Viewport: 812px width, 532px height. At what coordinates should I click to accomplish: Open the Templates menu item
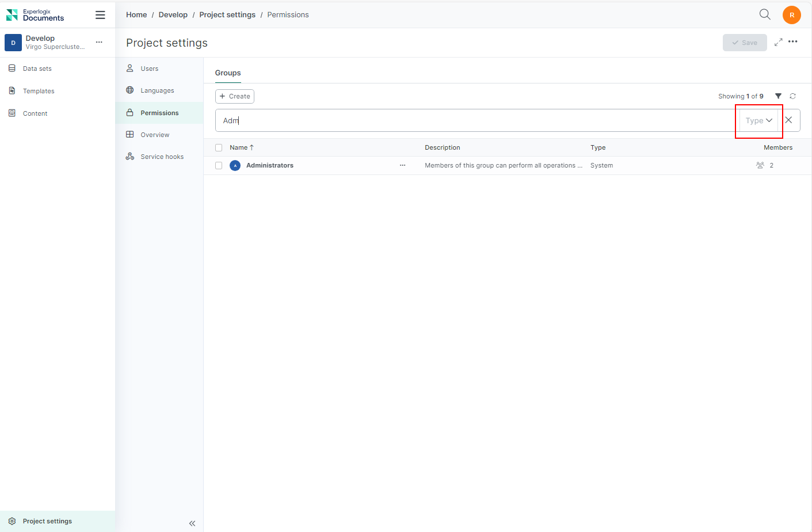[x=58, y=91]
